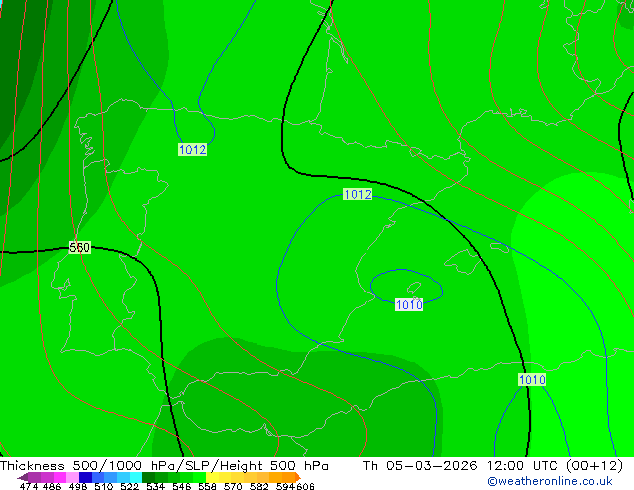This screenshot has width=634, height=490.
Task: Pick the light pink legend swatch
Action: click(72, 477)
